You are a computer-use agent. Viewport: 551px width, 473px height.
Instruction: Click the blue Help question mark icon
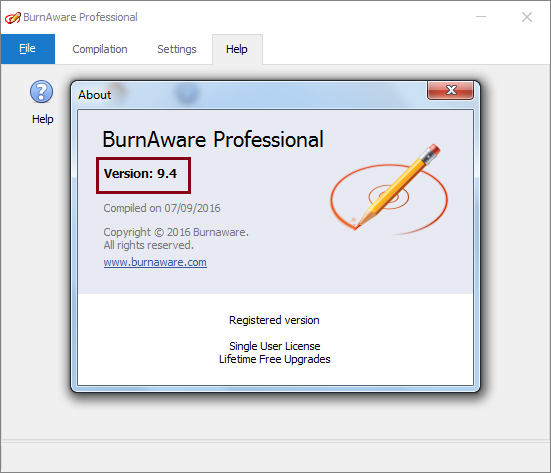(41, 91)
